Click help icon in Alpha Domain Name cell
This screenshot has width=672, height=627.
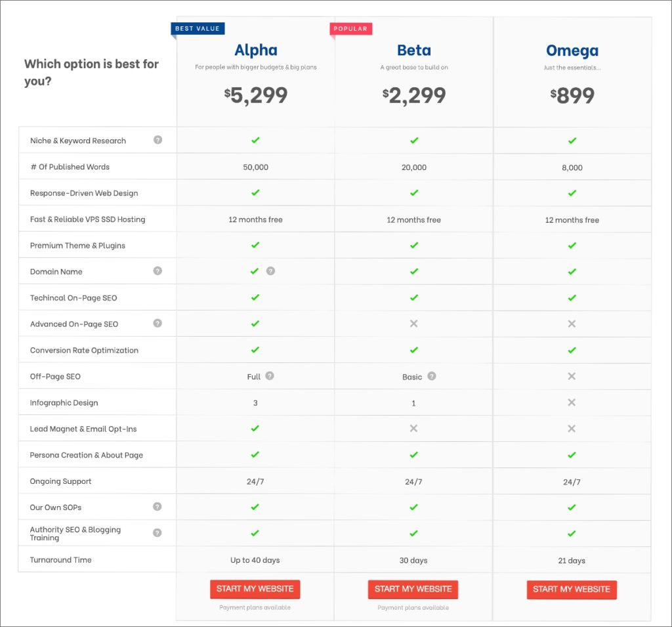click(x=270, y=270)
